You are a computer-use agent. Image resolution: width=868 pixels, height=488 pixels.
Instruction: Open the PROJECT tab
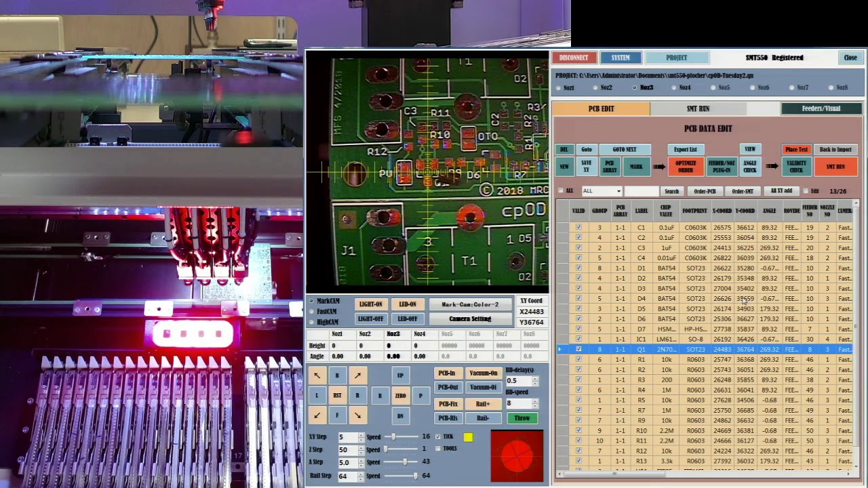tap(676, 58)
